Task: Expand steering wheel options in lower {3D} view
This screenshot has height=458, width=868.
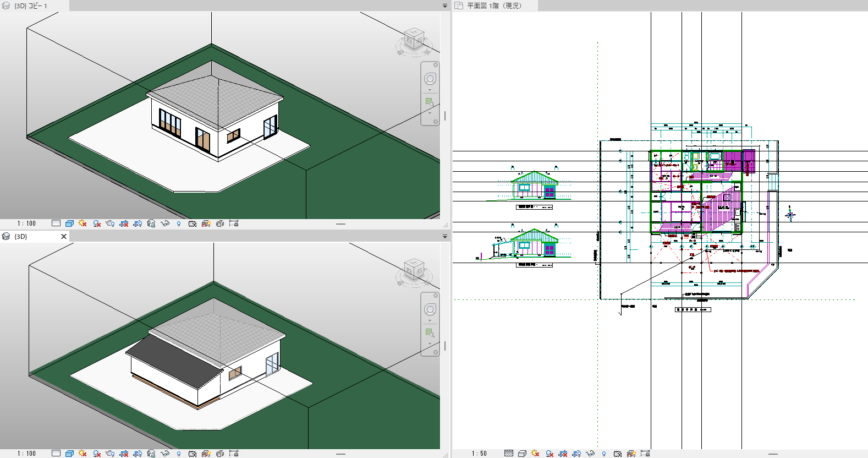Action: coord(430,320)
